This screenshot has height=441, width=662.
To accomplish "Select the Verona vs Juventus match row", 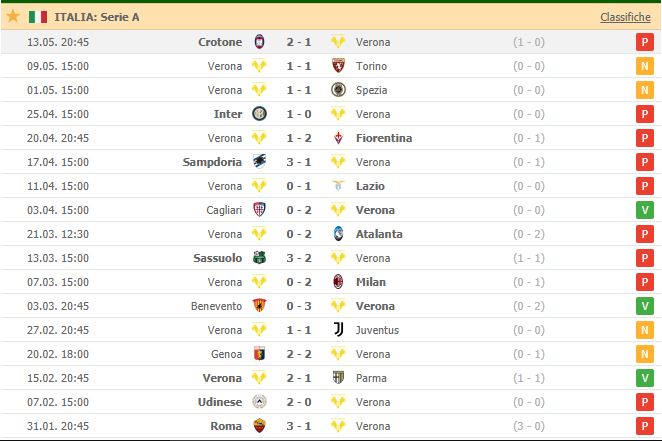I will tap(331, 330).
